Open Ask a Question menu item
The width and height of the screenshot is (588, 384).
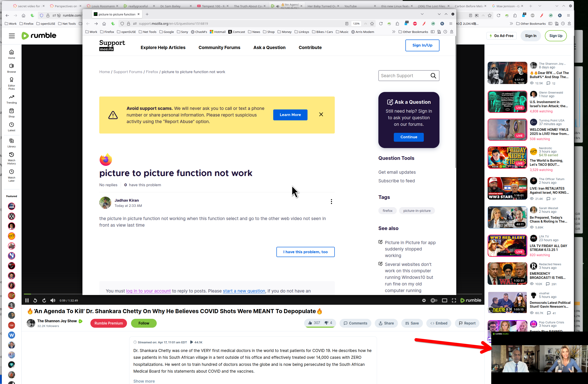coord(269,47)
